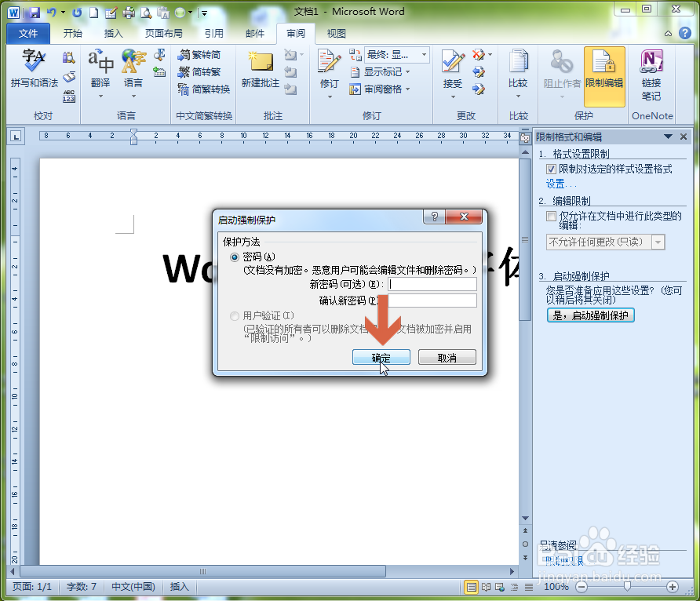
Task: Click the new password input field
Action: (432, 284)
